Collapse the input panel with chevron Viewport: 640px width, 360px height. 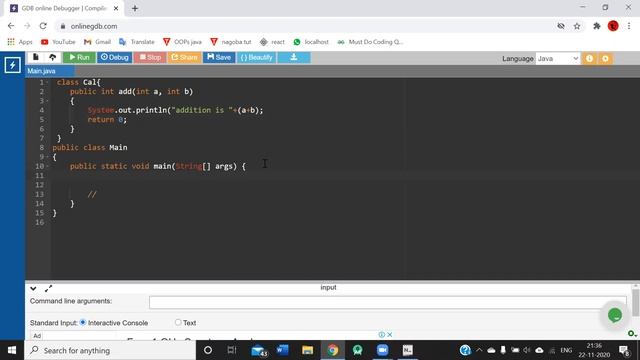click(x=33, y=289)
